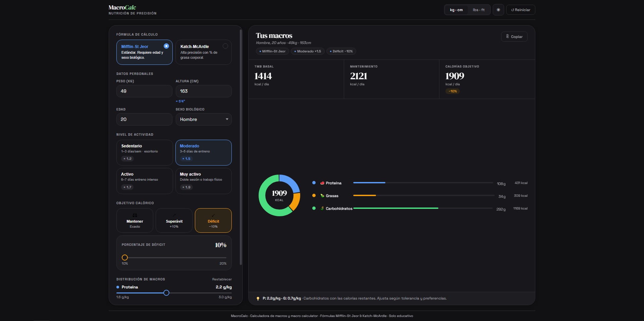Screen dimensions: 644x321
Task: Click the Peso (kg) input field
Action: tap(144, 91)
